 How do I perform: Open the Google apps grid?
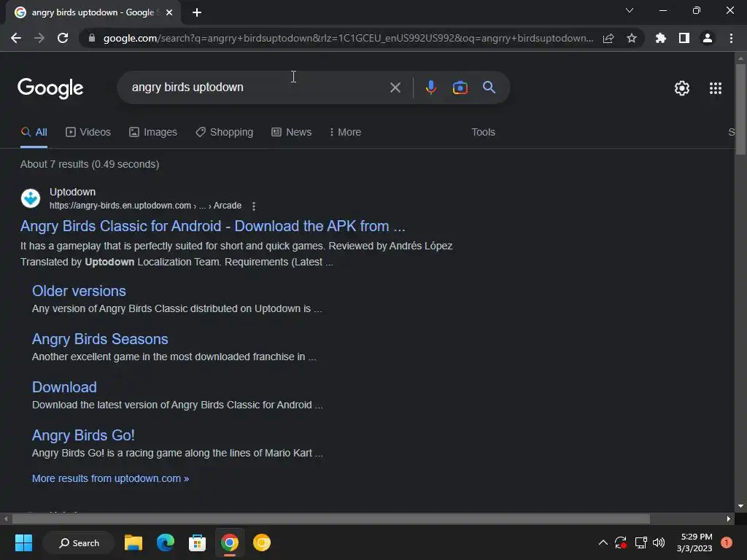pos(716,88)
